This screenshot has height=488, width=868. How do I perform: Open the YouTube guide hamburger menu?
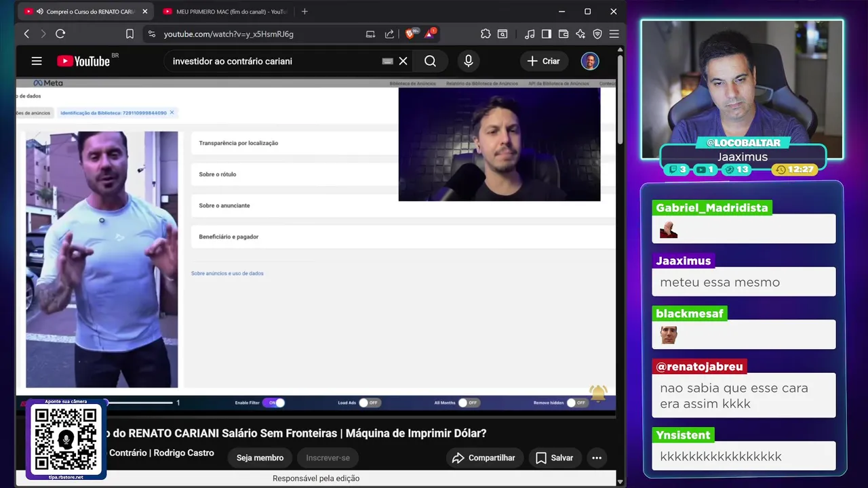pos(37,61)
